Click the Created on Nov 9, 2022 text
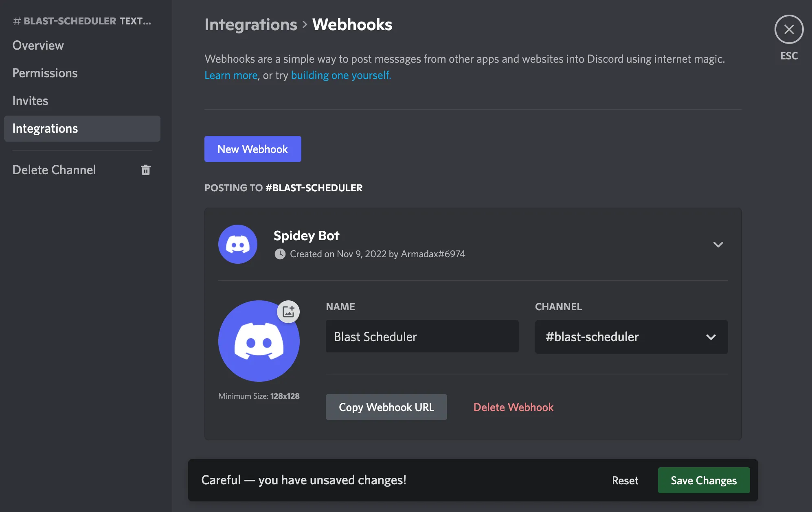Screen dimensions: 812x512 coord(377,254)
